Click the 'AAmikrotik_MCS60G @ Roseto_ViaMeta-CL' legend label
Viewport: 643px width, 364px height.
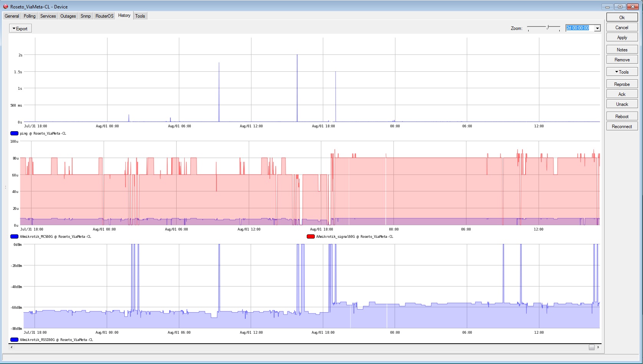click(x=56, y=237)
